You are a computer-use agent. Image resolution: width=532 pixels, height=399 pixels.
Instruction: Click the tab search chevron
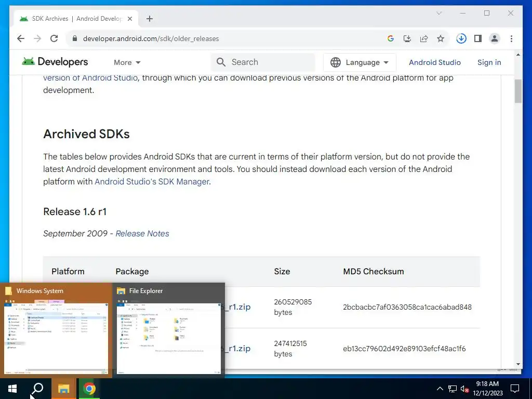pos(438,13)
